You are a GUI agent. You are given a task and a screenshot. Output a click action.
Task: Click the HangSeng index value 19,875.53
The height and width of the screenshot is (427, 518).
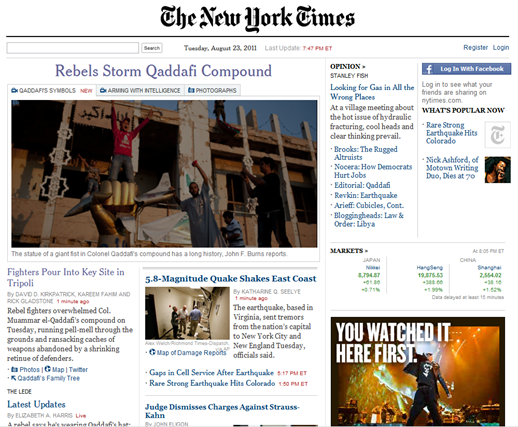click(430, 275)
